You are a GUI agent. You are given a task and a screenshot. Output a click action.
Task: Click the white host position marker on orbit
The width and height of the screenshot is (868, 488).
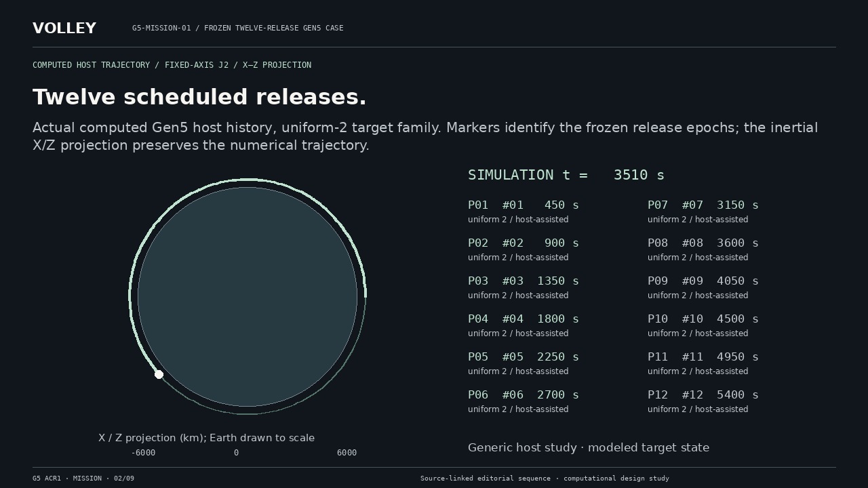tap(159, 374)
